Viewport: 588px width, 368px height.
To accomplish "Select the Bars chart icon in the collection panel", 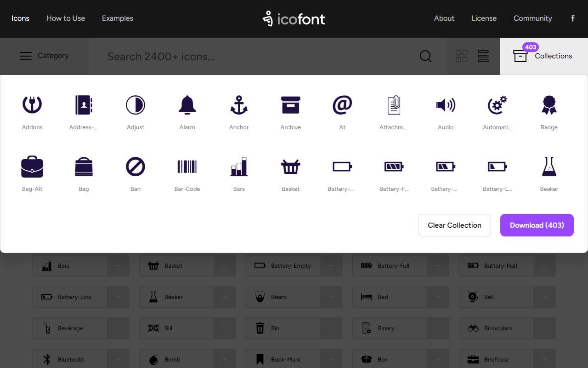I will click(x=239, y=167).
